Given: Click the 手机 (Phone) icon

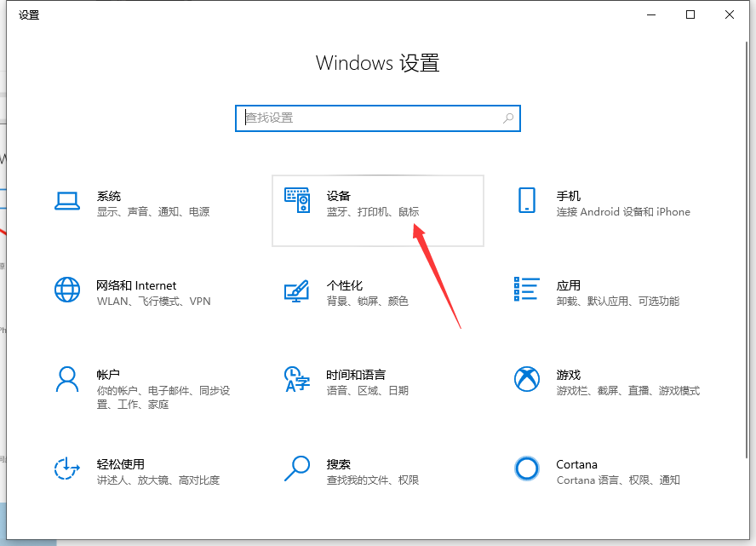Looking at the screenshot, I should tap(527, 201).
